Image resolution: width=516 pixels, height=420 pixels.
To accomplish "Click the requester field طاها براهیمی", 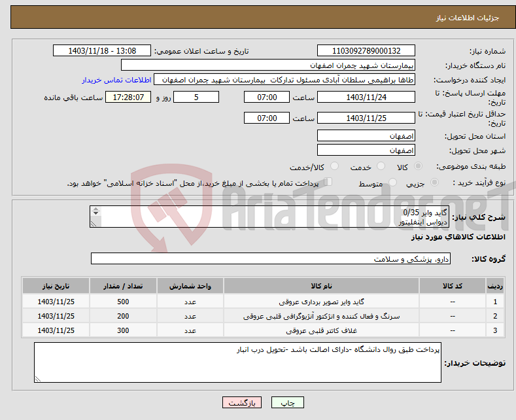I will (284, 80).
